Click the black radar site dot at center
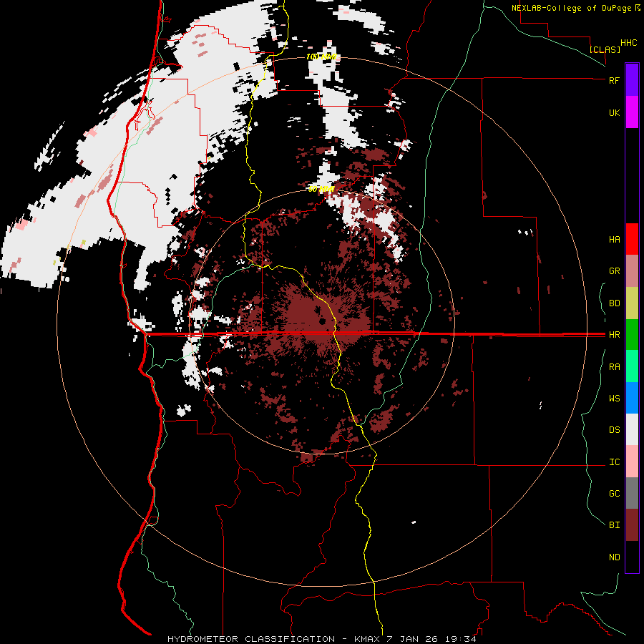 click(323, 321)
